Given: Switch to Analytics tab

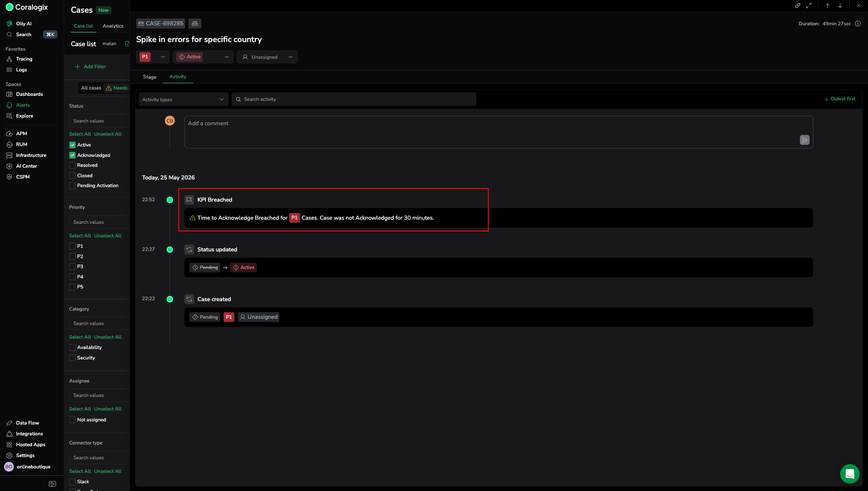Looking at the screenshot, I should tap(113, 26).
